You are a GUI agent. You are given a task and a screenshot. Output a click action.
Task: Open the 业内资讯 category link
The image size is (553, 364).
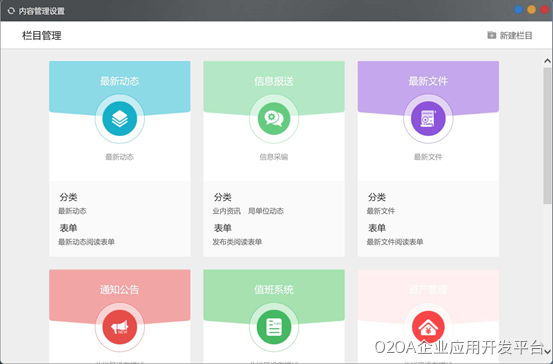[x=226, y=211]
